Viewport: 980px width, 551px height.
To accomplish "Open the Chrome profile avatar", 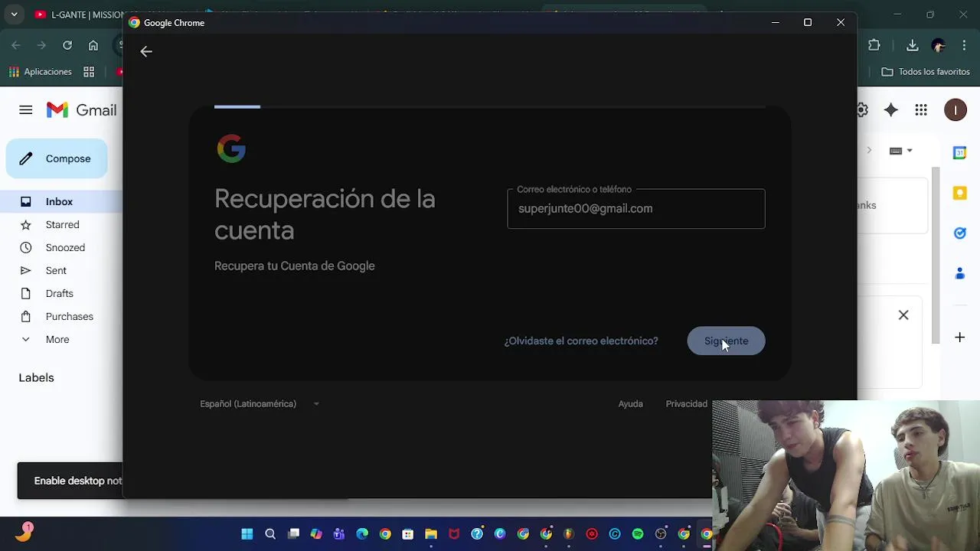I will pos(939,45).
